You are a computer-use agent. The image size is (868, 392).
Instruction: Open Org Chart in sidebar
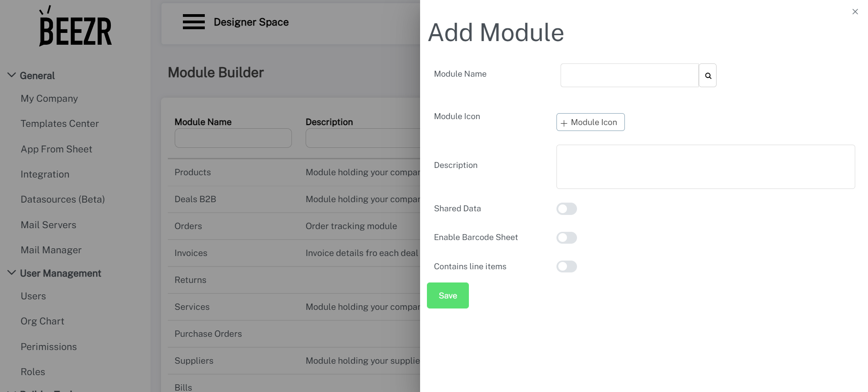point(42,321)
